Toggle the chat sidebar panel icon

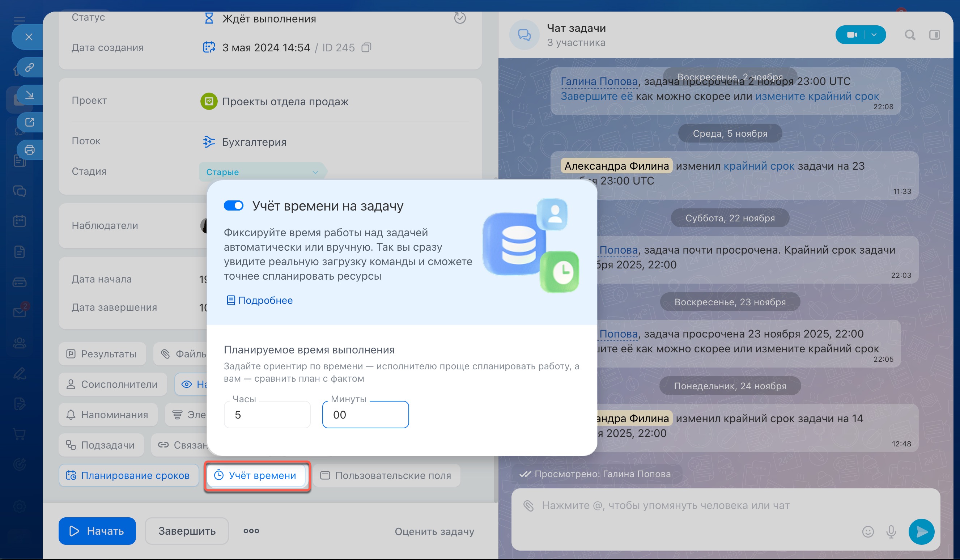(x=934, y=35)
